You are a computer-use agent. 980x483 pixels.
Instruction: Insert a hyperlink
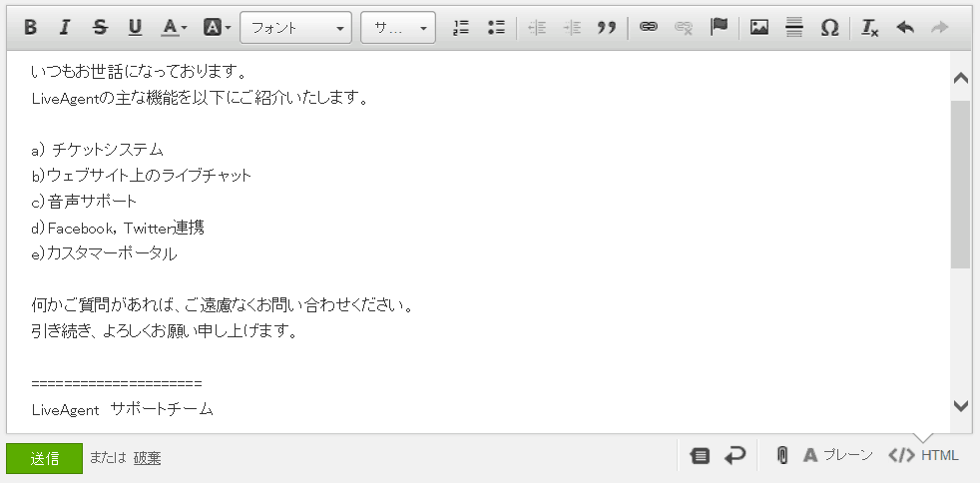pyautogui.click(x=648, y=28)
